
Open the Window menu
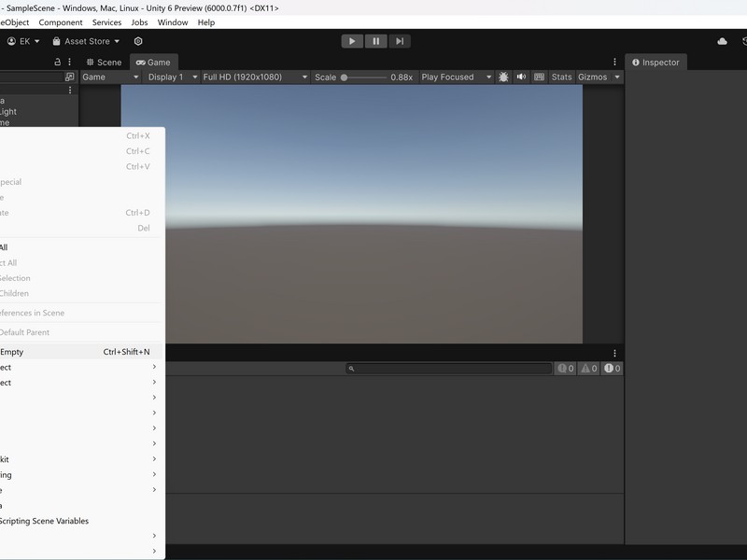click(x=173, y=22)
